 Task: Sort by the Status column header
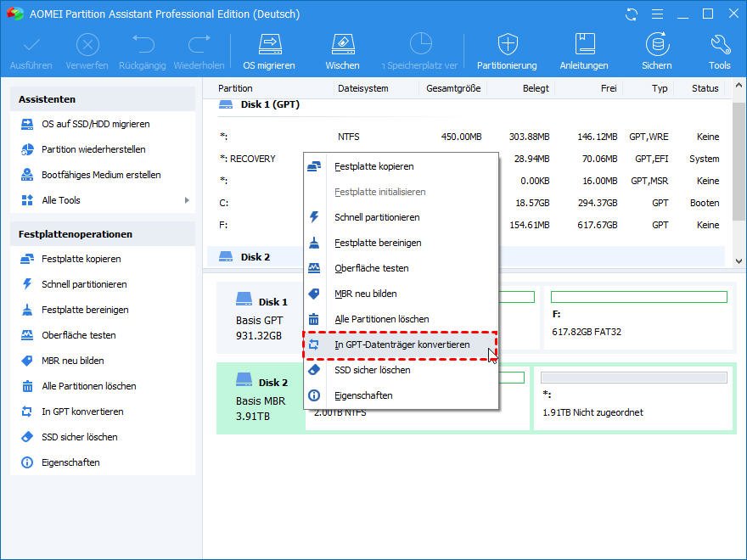pyautogui.click(x=705, y=88)
